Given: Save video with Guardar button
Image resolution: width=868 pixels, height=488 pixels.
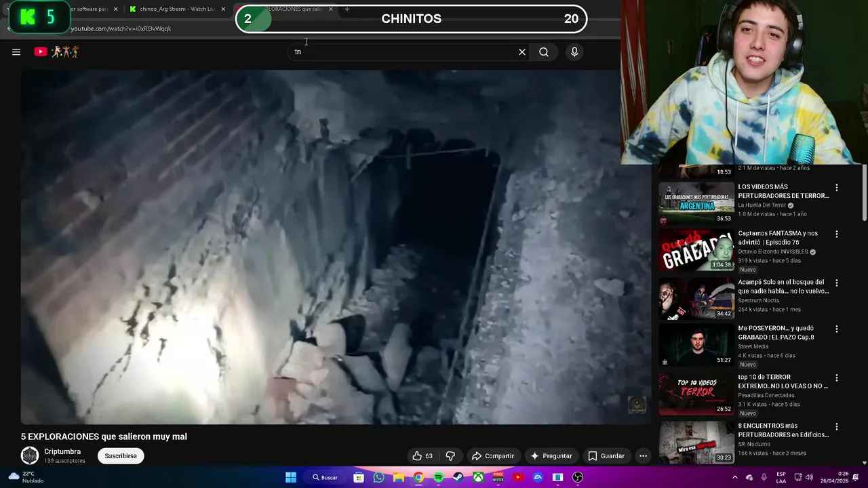Looking at the screenshot, I should coord(606,456).
